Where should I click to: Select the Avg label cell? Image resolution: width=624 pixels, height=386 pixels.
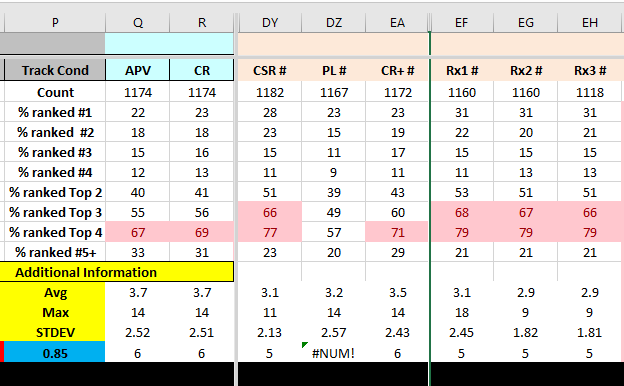click(55, 292)
